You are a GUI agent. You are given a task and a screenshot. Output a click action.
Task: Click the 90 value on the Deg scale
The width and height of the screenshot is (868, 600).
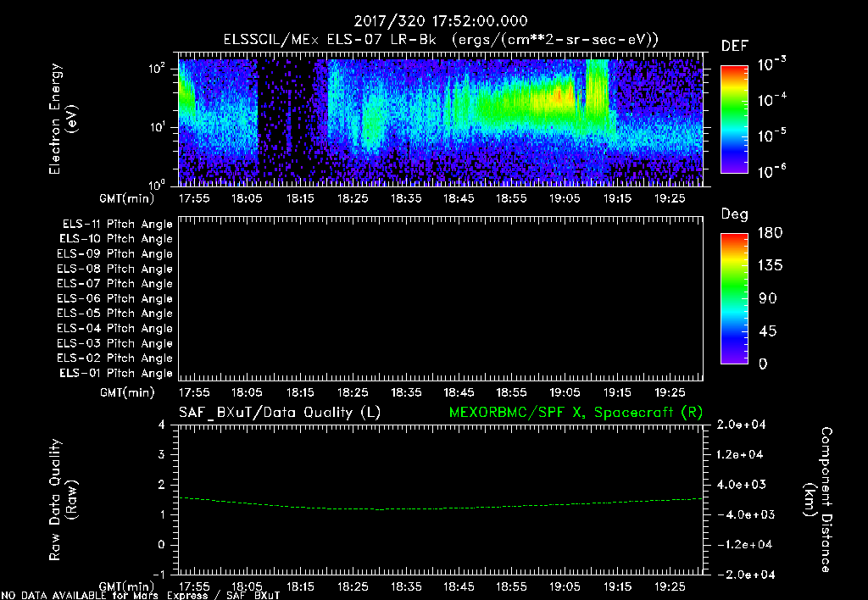768,299
